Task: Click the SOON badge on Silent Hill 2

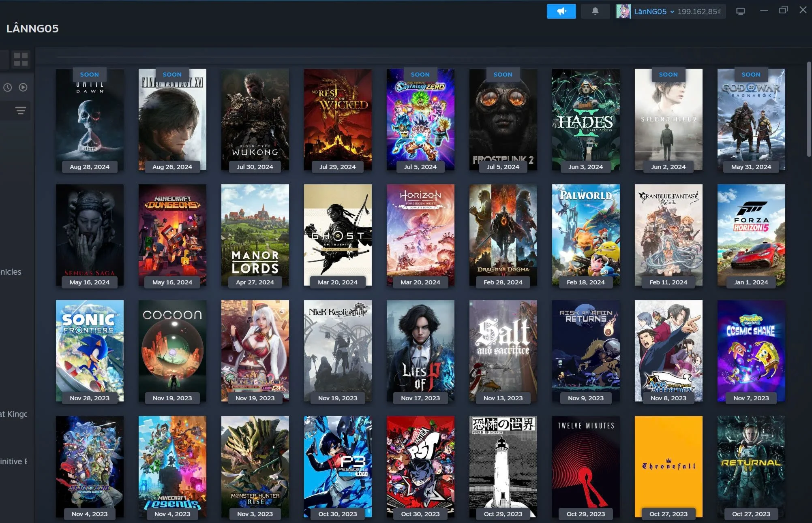Action: (x=668, y=75)
